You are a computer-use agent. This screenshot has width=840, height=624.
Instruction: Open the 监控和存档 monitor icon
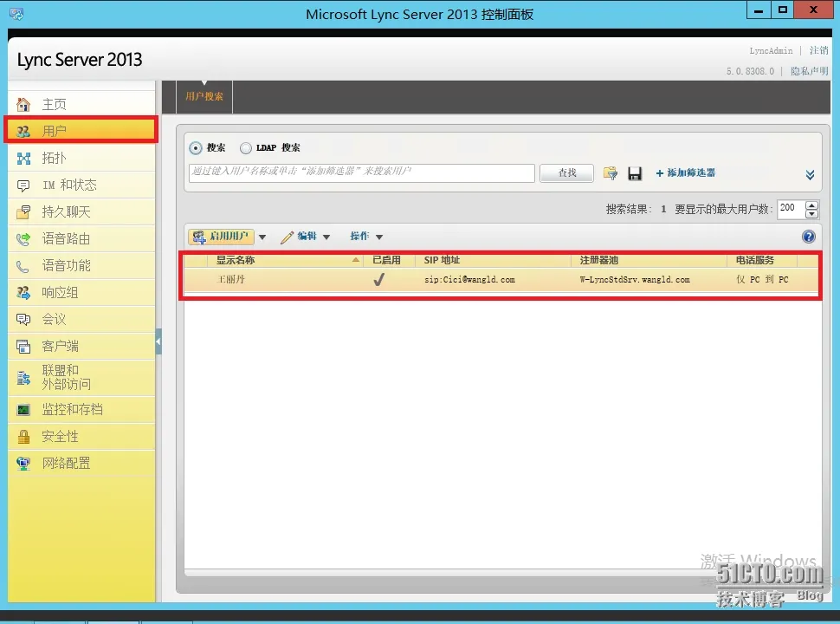click(23, 410)
